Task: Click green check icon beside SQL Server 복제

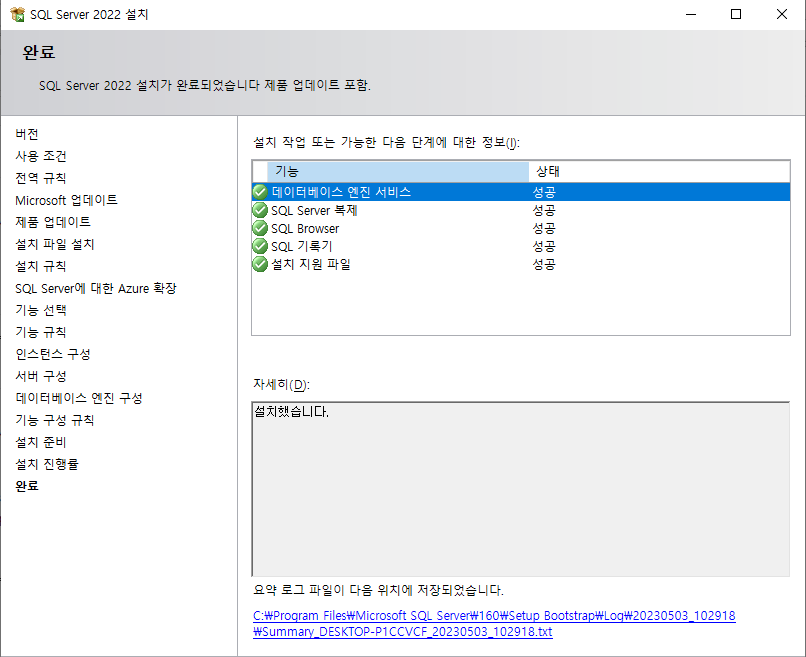Action: coord(260,210)
